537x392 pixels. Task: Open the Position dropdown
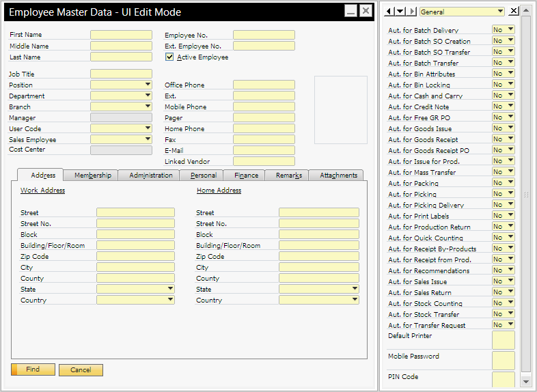click(148, 85)
